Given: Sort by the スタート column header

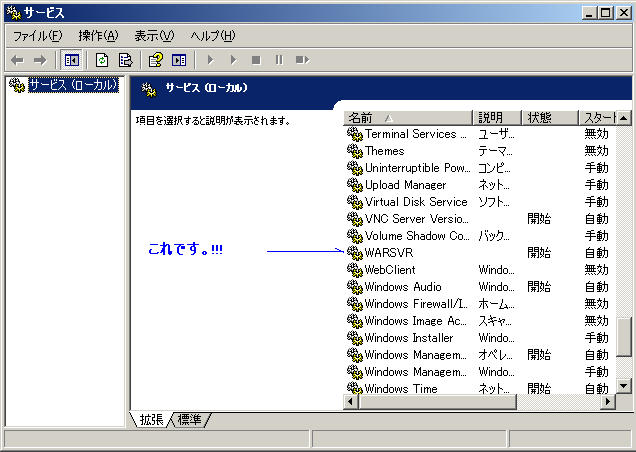Looking at the screenshot, I should 597,118.
